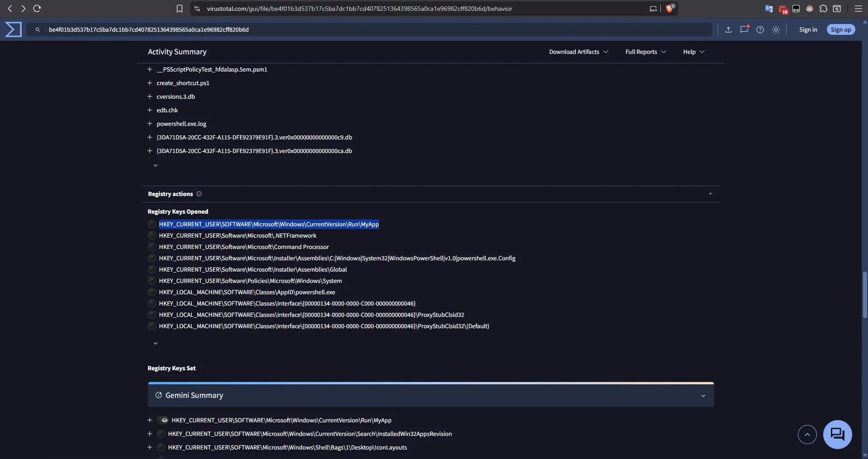Click the scroll-to-top arrow button
This screenshot has height=459, width=868.
pos(807,435)
